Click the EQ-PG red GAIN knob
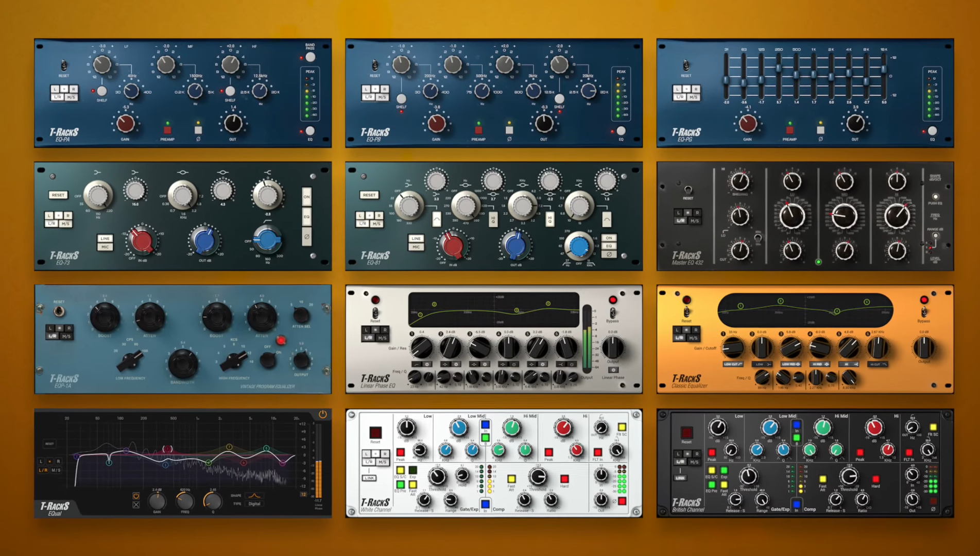Viewport: 980px width, 556px height. click(748, 124)
